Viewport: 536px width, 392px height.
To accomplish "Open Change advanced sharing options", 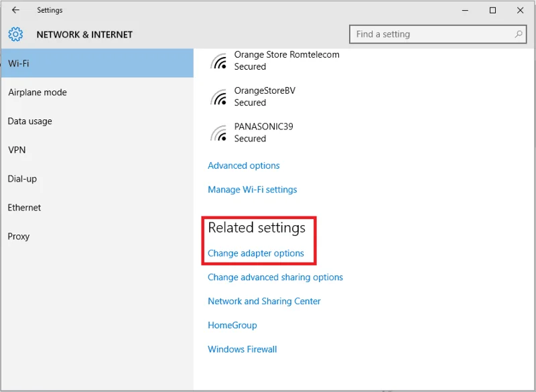I will (275, 277).
